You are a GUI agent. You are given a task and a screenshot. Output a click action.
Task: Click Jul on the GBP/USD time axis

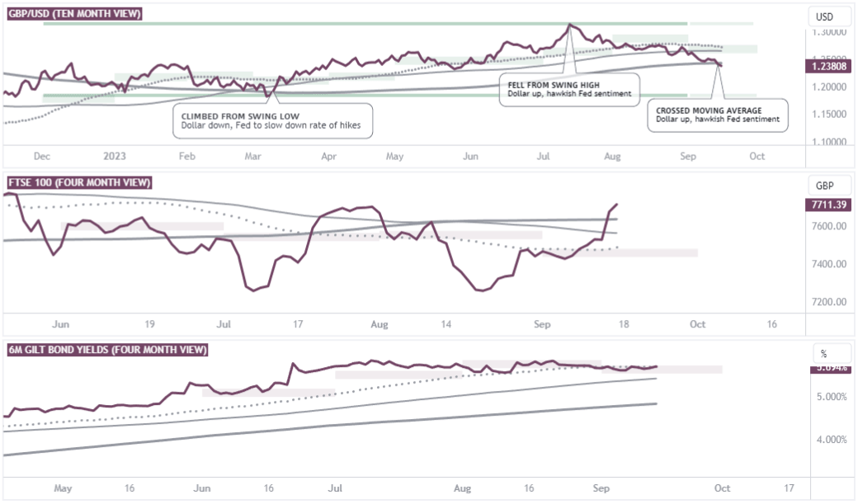[x=543, y=156]
